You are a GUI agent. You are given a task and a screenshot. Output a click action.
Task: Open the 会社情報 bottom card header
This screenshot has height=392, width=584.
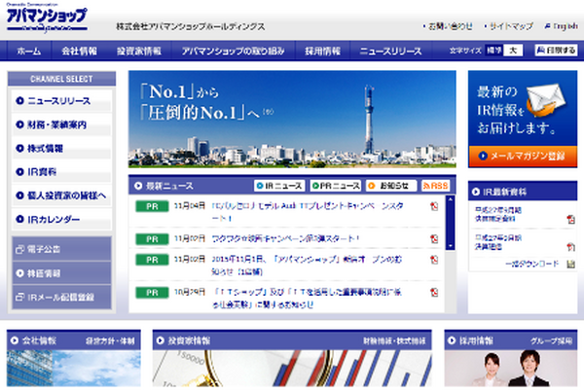(74, 340)
